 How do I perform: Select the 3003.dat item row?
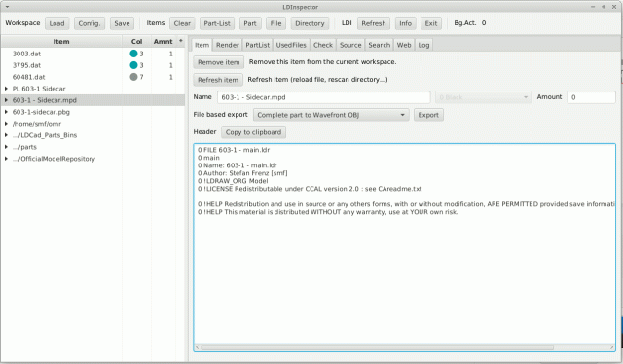coord(92,54)
